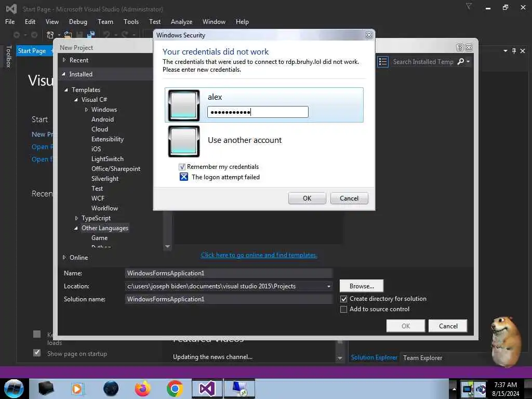Viewport: 532px width, 399px height.
Task: Click the Save All toolbar icon
Action: tap(91, 35)
